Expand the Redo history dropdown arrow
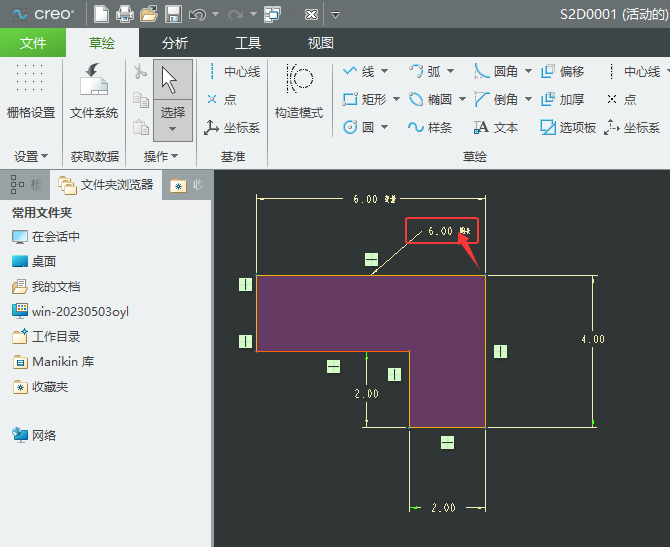The height and width of the screenshot is (547, 670). point(253,15)
